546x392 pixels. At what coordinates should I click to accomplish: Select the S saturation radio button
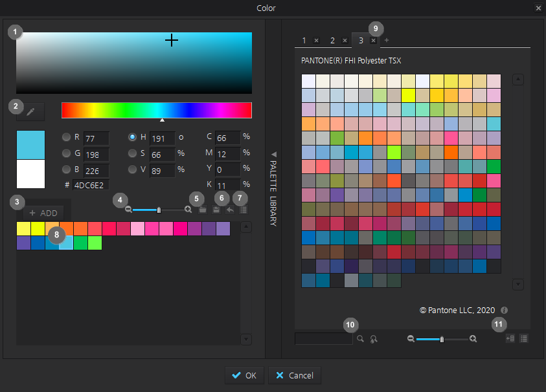[x=132, y=153]
